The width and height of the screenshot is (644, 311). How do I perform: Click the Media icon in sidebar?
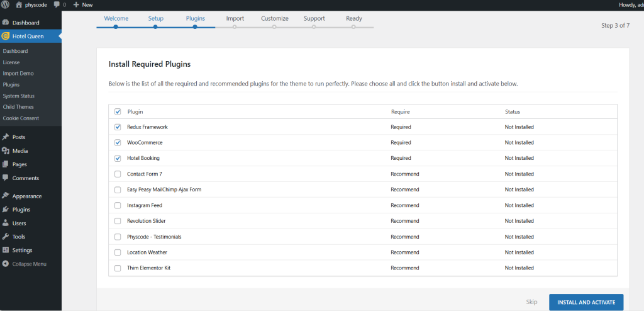[6, 150]
